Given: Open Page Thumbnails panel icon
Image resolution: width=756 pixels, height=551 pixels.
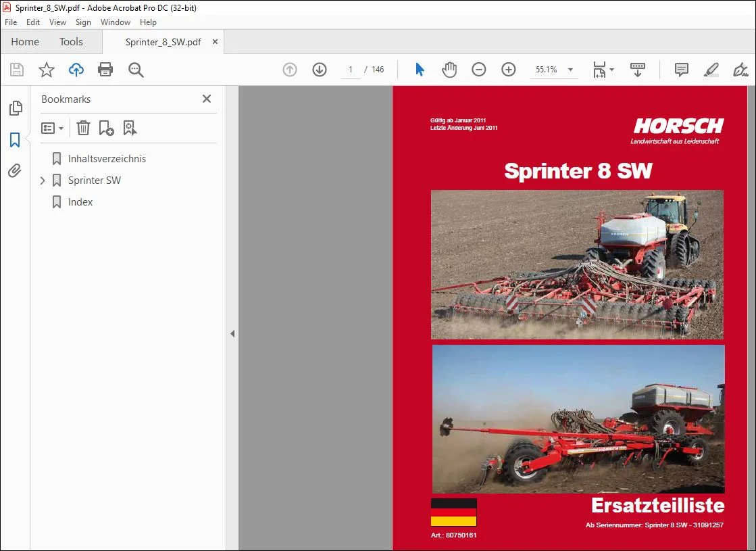Looking at the screenshot, I should 16,108.
